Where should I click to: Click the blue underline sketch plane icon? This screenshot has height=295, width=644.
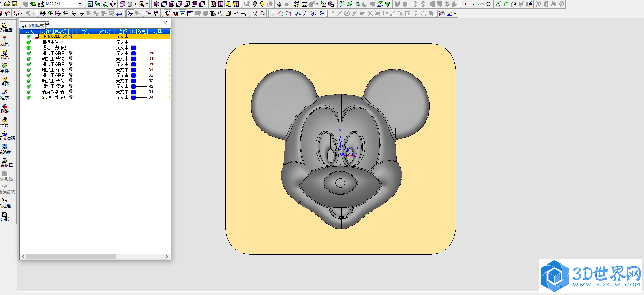click(450, 14)
